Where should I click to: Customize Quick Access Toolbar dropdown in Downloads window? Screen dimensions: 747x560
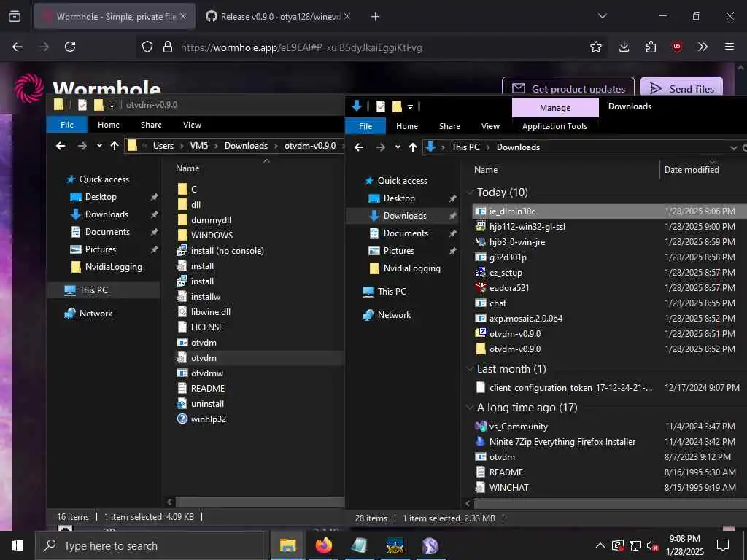410,107
